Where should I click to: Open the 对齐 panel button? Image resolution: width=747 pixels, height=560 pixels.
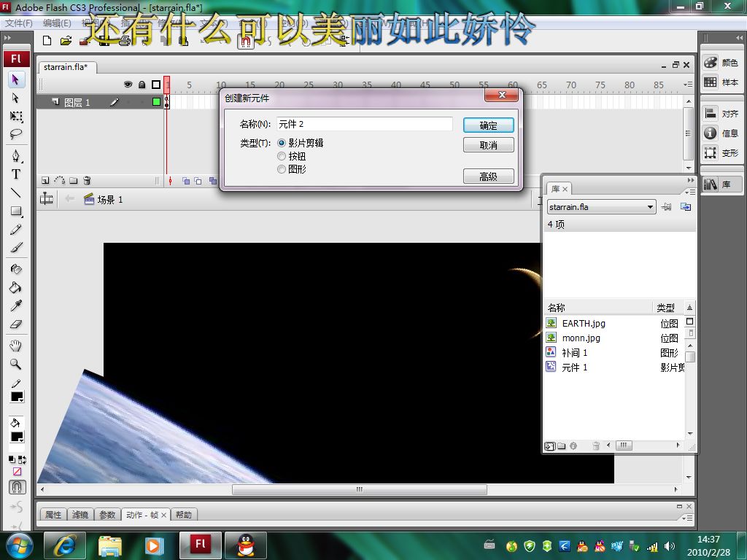pos(721,113)
